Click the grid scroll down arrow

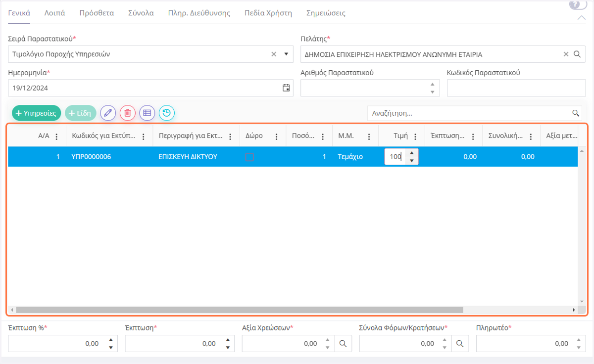click(582, 301)
